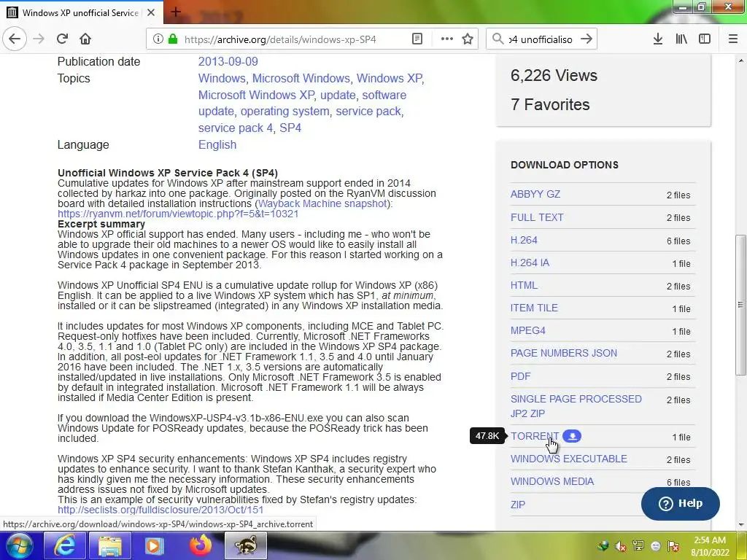This screenshot has width=747, height=560.
Task: Click the raccoon app taskbar icon
Action: [x=247, y=545]
